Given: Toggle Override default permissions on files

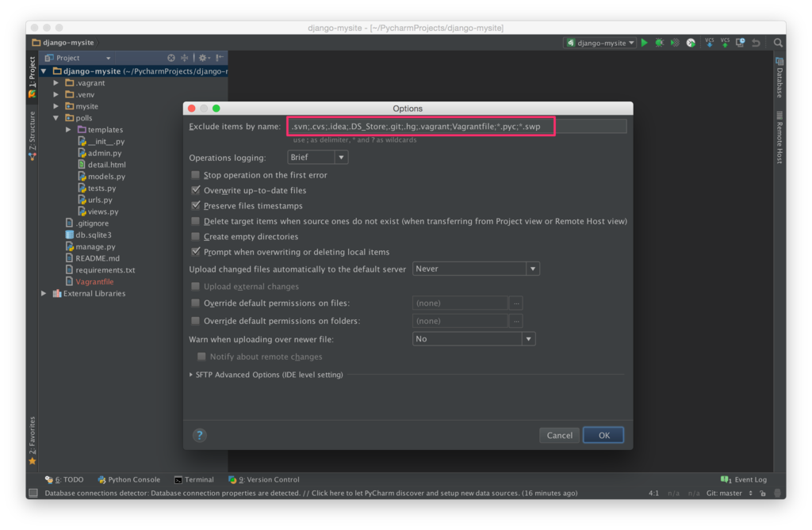Looking at the screenshot, I should click(x=195, y=303).
